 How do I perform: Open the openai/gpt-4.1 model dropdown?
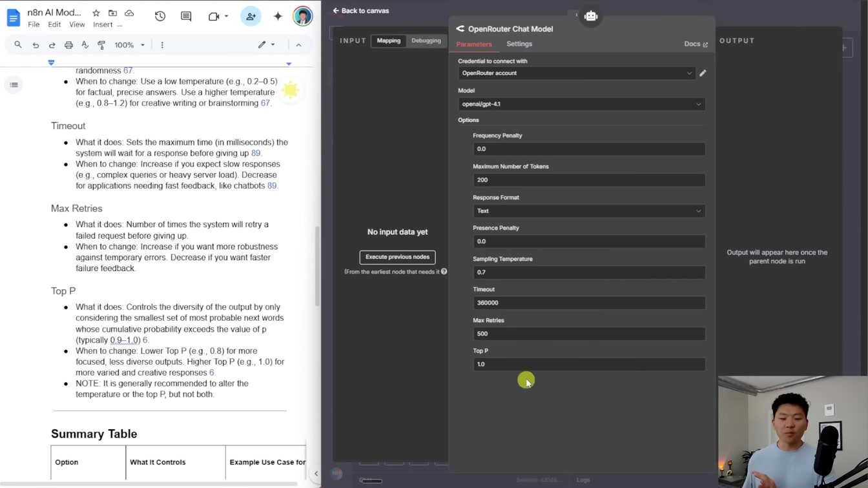click(x=581, y=104)
